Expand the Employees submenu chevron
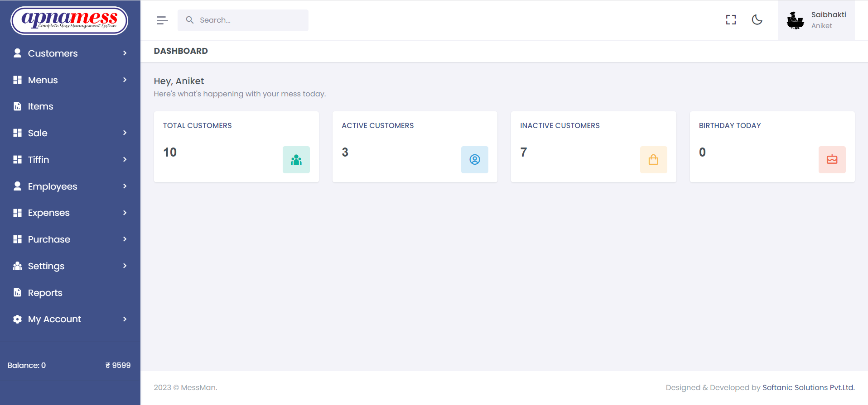This screenshot has height=405, width=868. (x=125, y=186)
